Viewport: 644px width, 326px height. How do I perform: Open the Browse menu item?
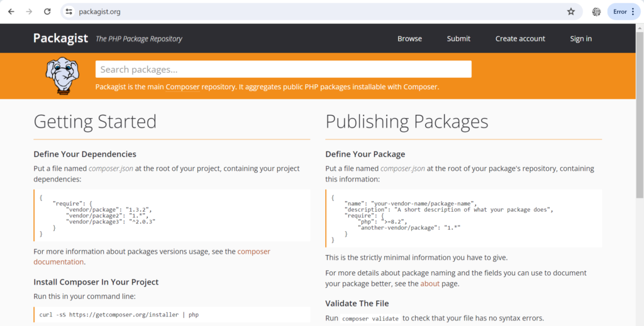(x=409, y=38)
